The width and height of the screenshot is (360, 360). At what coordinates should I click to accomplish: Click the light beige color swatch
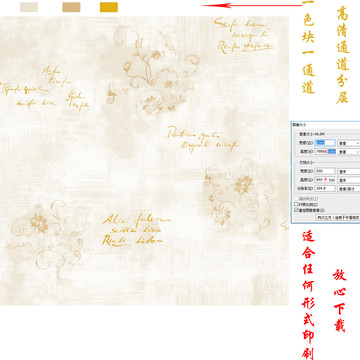(x=29, y=7)
